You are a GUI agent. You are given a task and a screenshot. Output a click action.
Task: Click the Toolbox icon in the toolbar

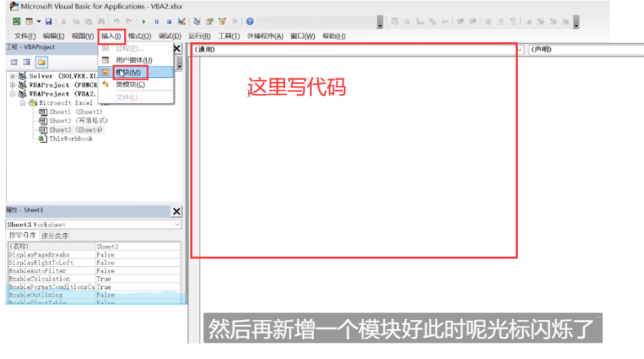[235, 21]
